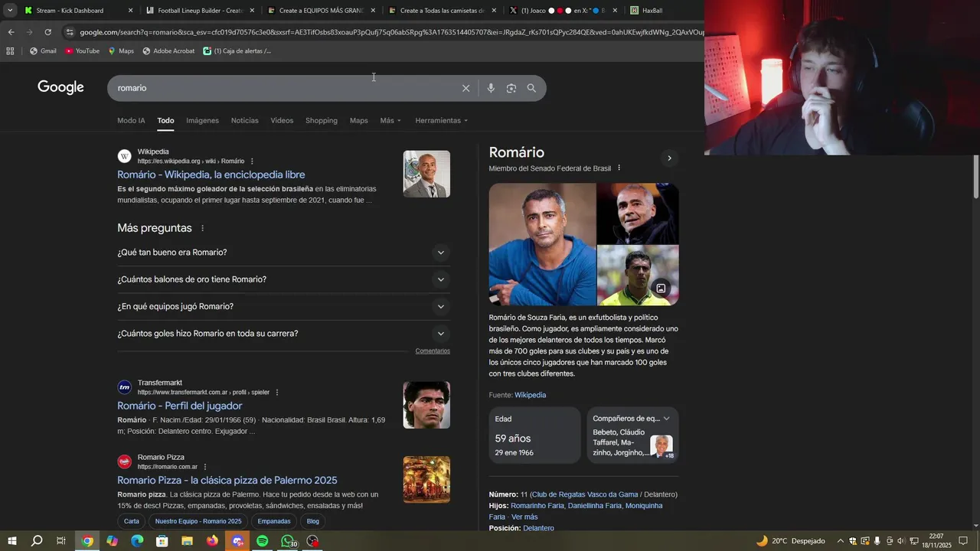The width and height of the screenshot is (980, 551).
Task: Start voice search with the microphone icon
Action: pos(491,88)
